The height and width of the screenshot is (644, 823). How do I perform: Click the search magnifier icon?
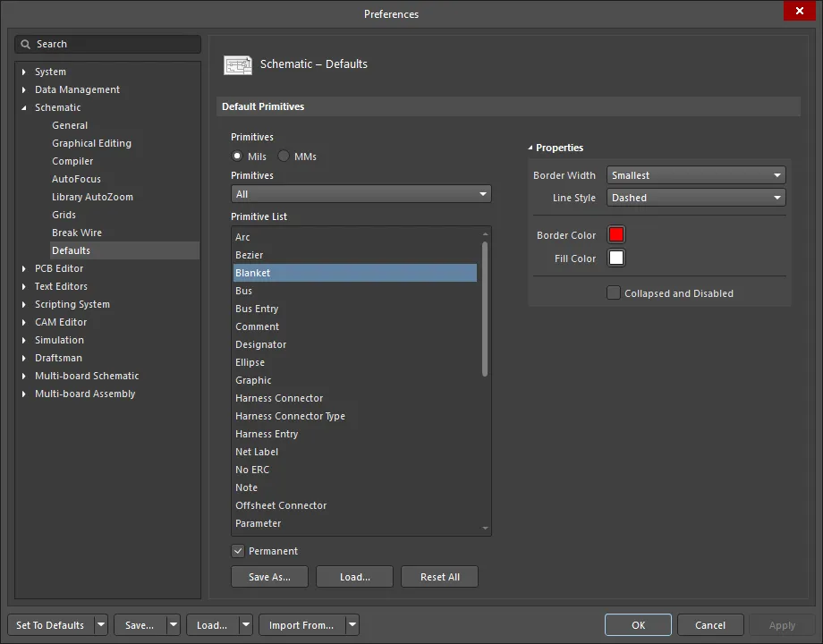pos(27,44)
